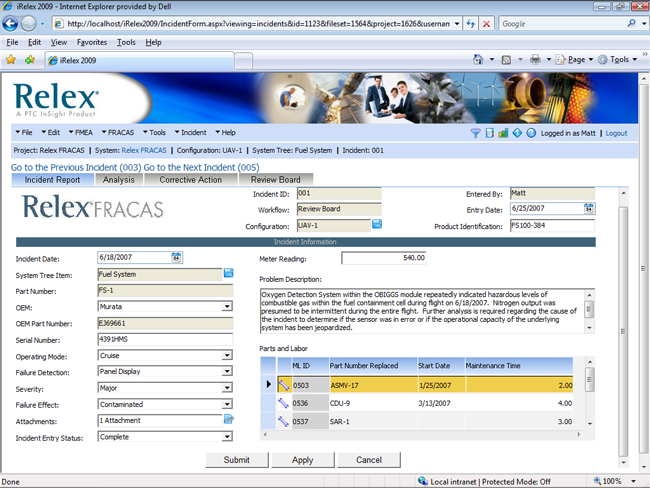Open the Incident Date calendar picker
This screenshot has width=650, height=488.
(176, 257)
